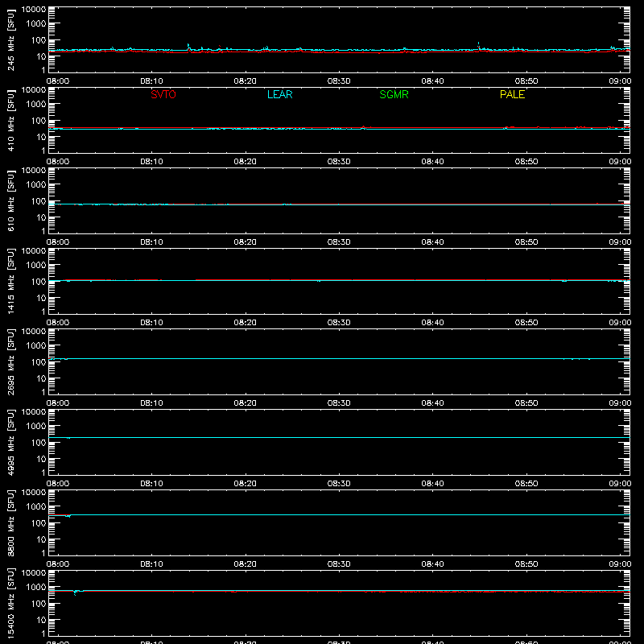Viewport: 644px width, 644px height.
Task: Select the 2695 MHz [SFU] axis label
Action: tap(11, 361)
